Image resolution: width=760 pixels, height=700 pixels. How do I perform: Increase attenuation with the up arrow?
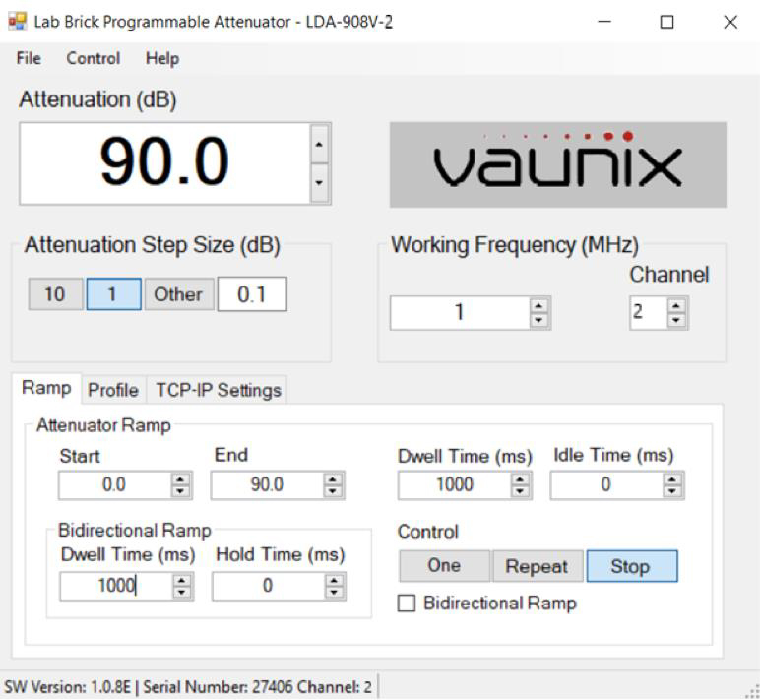coord(319,144)
